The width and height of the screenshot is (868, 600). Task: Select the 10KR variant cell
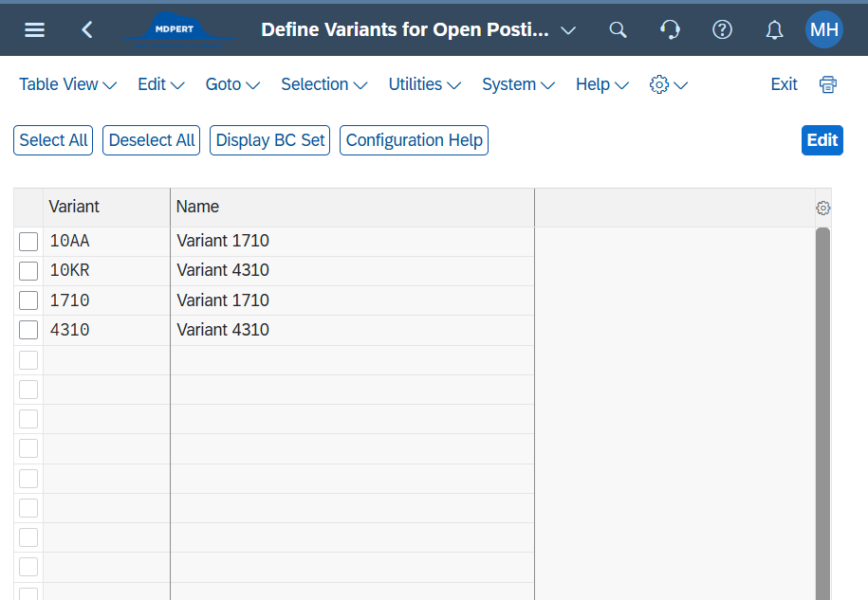coord(106,271)
